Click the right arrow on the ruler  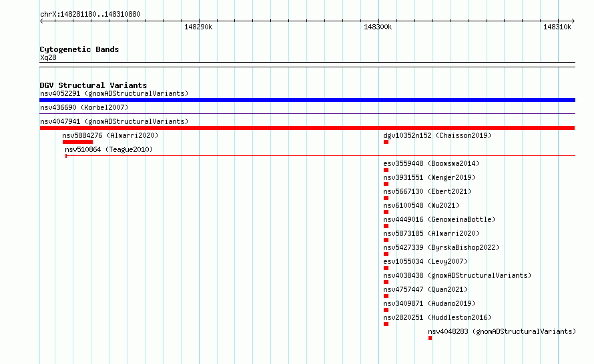point(573,21)
